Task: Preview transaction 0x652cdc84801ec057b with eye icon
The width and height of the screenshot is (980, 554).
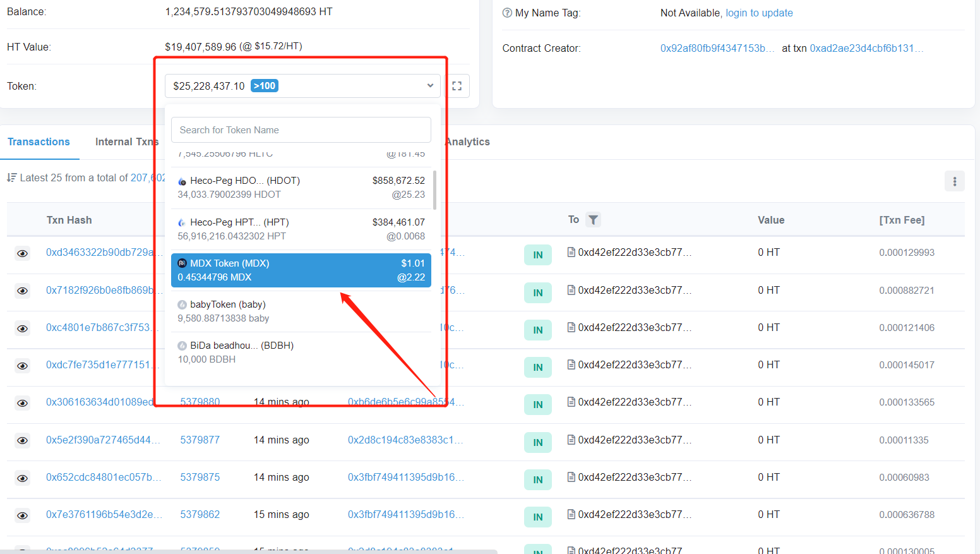Action: pos(23,478)
